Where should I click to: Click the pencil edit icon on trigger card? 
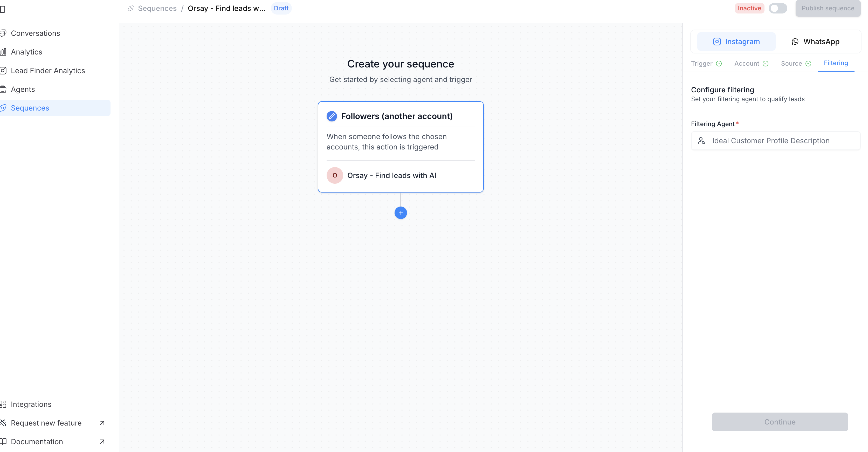click(x=332, y=116)
